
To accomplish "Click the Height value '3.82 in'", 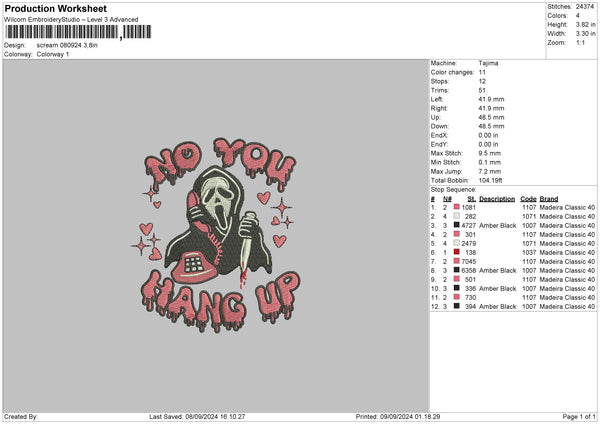I will pyautogui.click(x=585, y=24).
